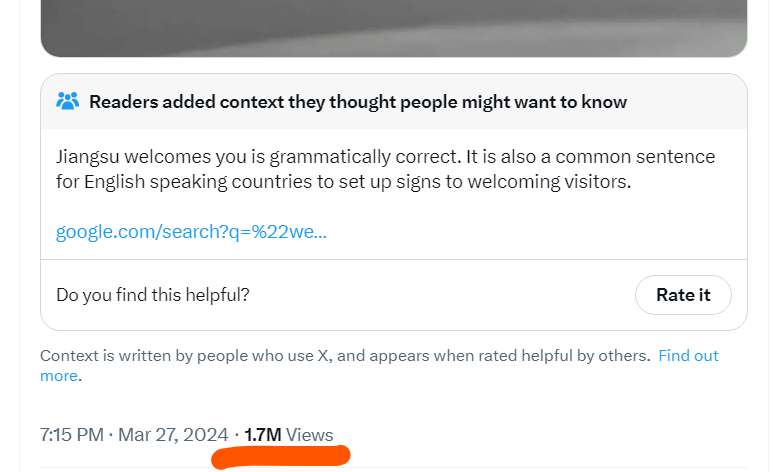Image resolution: width=773 pixels, height=472 pixels.
Task: Click the "Views" label beside 1.7M
Action: pyautogui.click(x=310, y=435)
